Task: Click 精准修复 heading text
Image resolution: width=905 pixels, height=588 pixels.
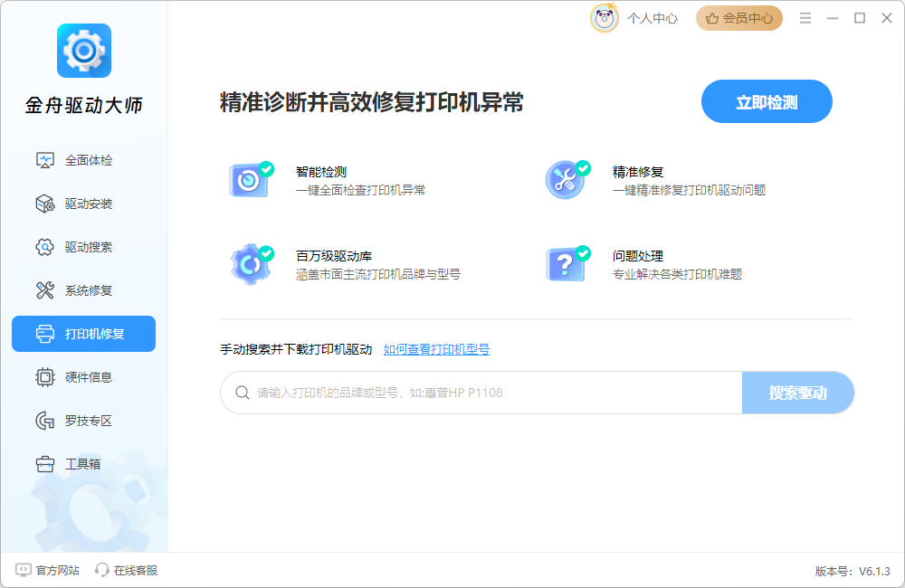Action: tap(638, 172)
